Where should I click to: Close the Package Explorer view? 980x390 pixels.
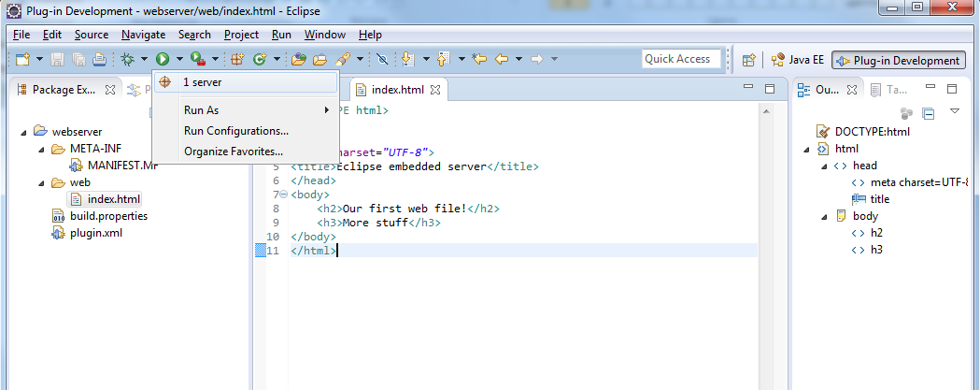coord(110,90)
